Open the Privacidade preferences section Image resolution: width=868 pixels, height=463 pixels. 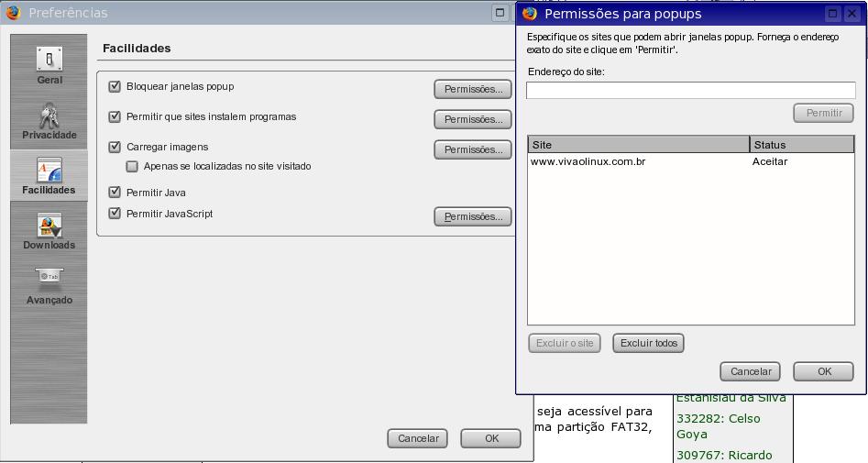pyautogui.click(x=49, y=121)
